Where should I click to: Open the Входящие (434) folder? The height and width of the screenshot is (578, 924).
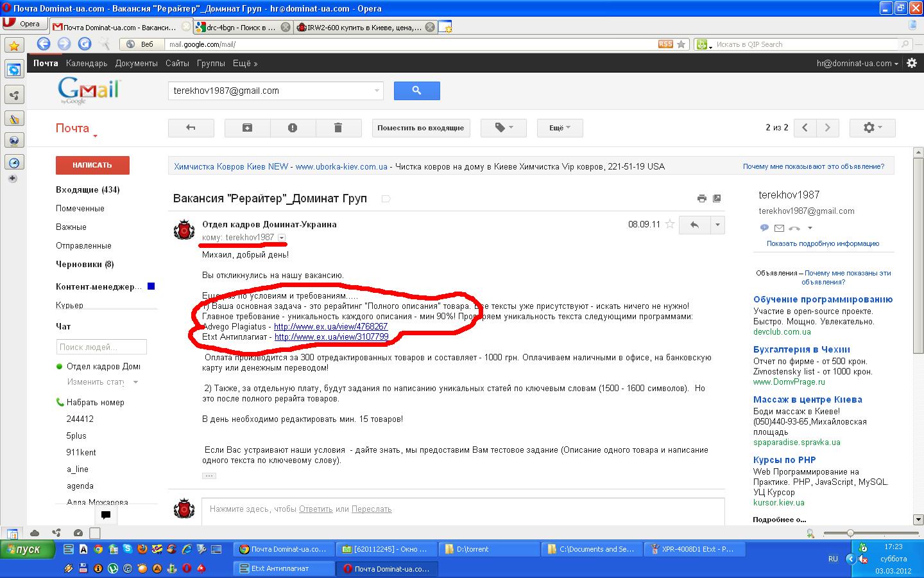[x=88, y=189]
